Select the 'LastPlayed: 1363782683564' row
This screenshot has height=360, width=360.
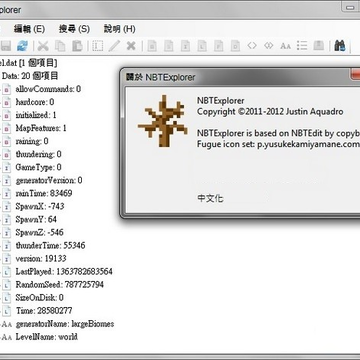(x=64, y=272)
